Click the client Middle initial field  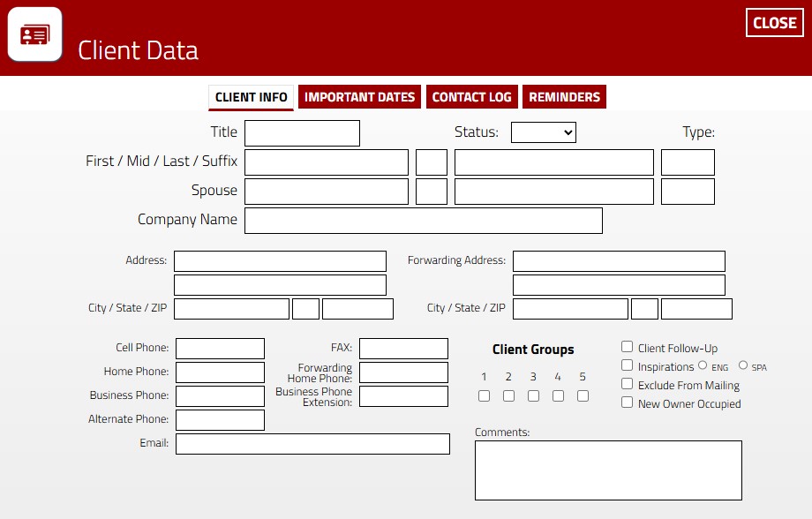click(x=432, y=162)
